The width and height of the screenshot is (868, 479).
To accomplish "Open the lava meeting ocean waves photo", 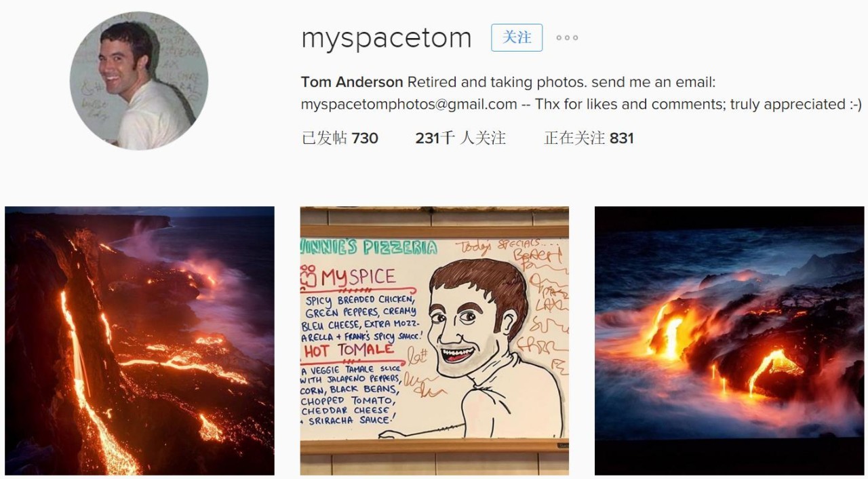I will coord(730,341).
